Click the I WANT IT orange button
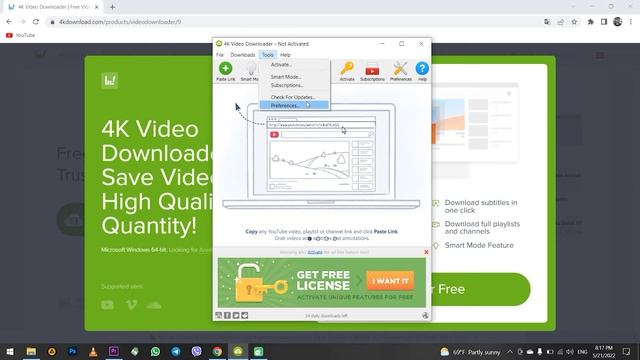 [x=390, y=281]
